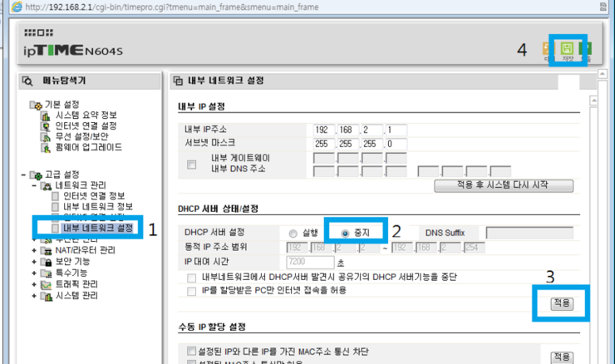Click the 네트워크 관리 network icon

coord(46,185)
